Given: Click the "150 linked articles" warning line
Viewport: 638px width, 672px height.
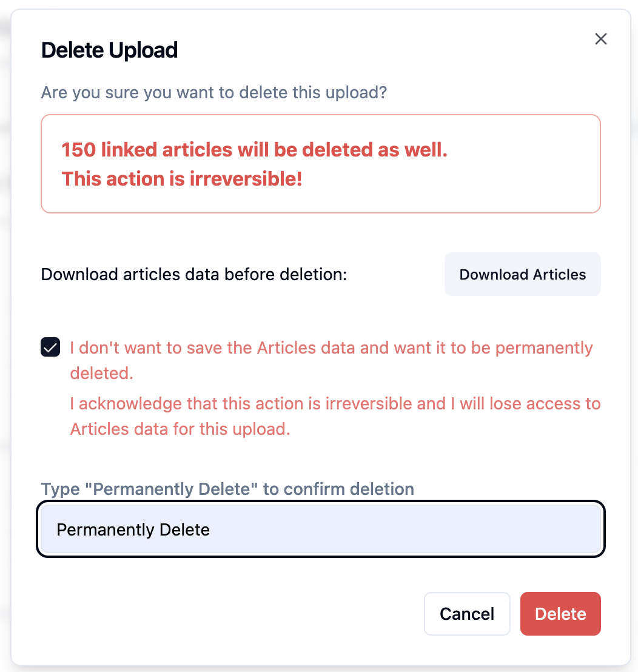Looking at the screenshot, I should point(254,150).
